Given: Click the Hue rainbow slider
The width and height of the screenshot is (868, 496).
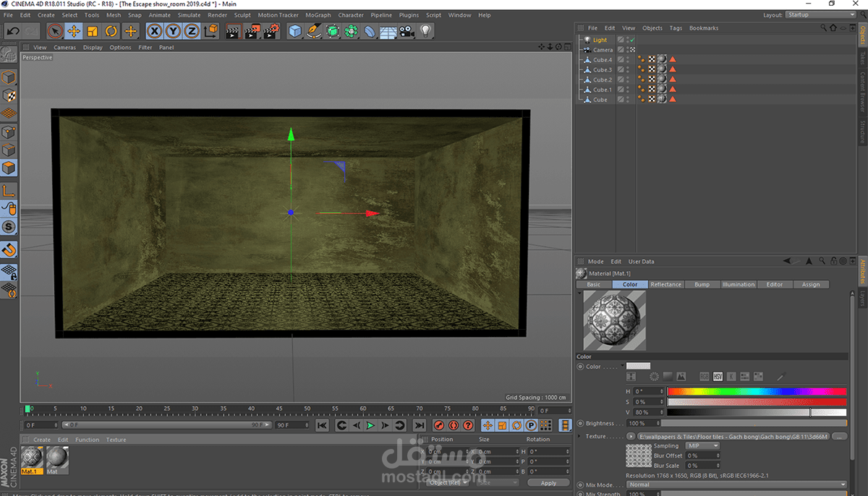Looking at the screenshot, I should (x=757, y=391).
